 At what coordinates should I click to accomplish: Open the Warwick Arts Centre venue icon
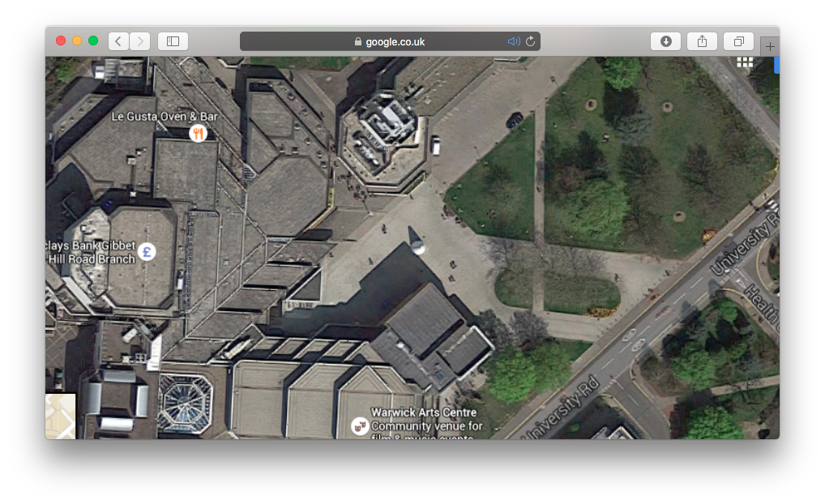click(x=358, y=425)
